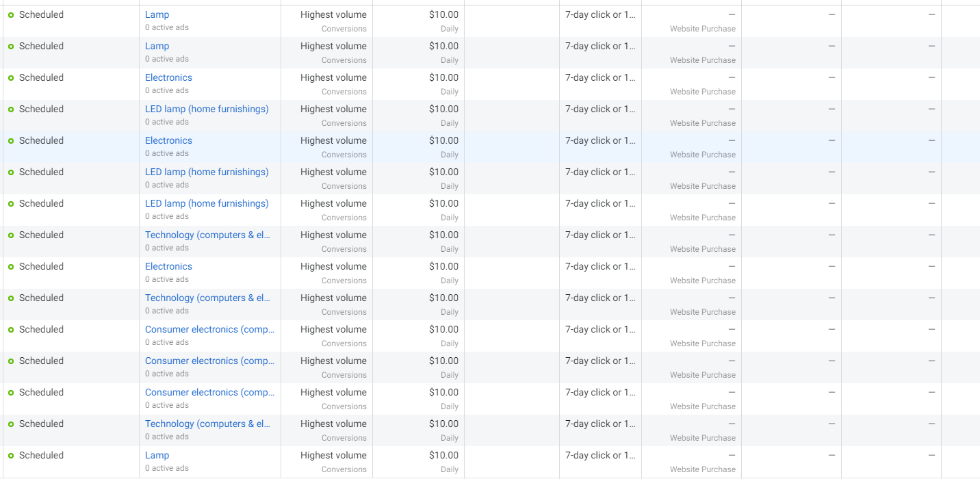
Task: Open the first Technology (computers & el…) ad set
Action: point(207,235)
